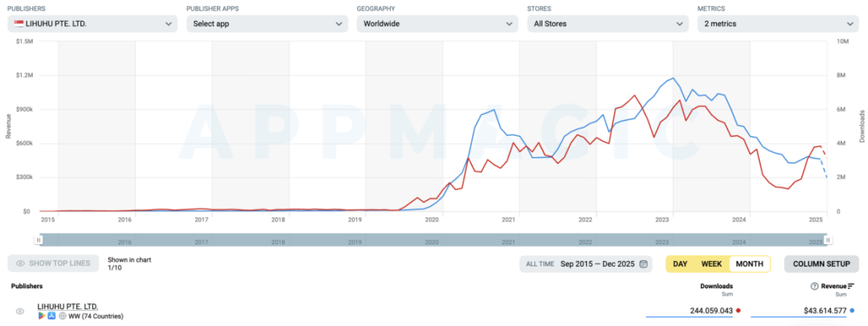Click the globe icon beside WW countries
This screenshot has width=868, height=326.
pyautogui.click(x=61, y=316)
